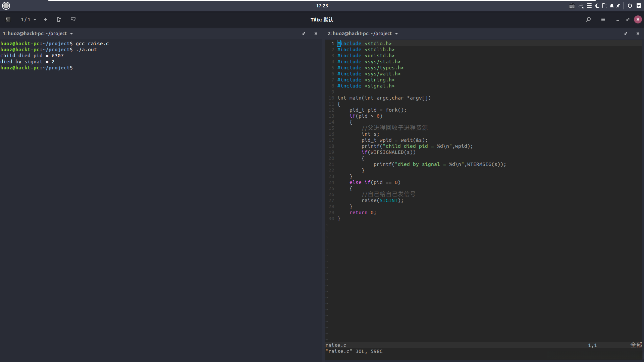Toggle muted volume icon in tray
Viewport: 644px width, 362px height.
619,6
